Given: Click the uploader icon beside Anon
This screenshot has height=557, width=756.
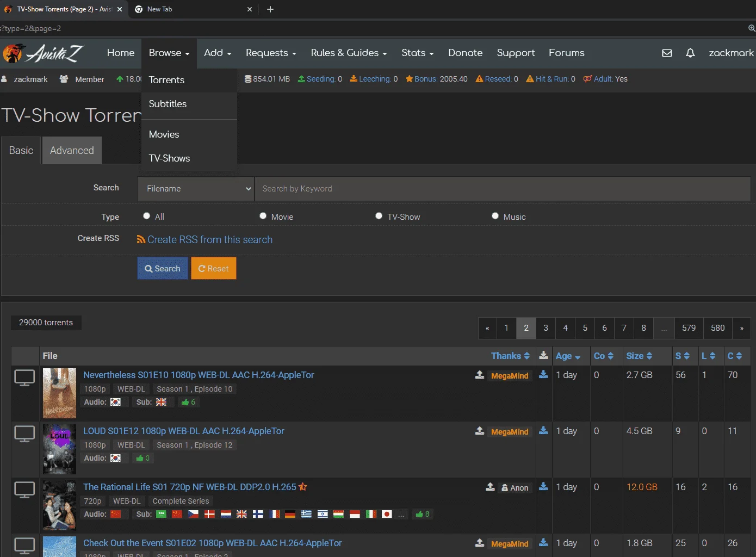Looking at the screenshot, I should 491,487.
